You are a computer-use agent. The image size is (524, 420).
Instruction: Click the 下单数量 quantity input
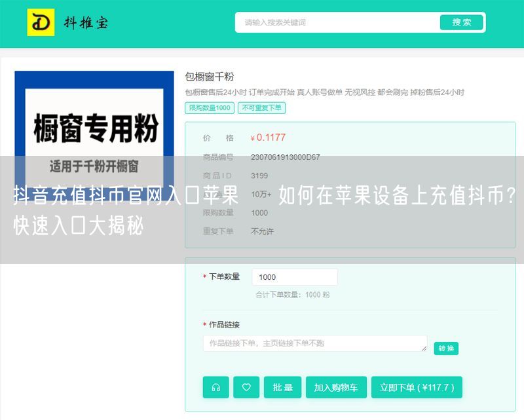pyautogui.click(x=295, y=277)
